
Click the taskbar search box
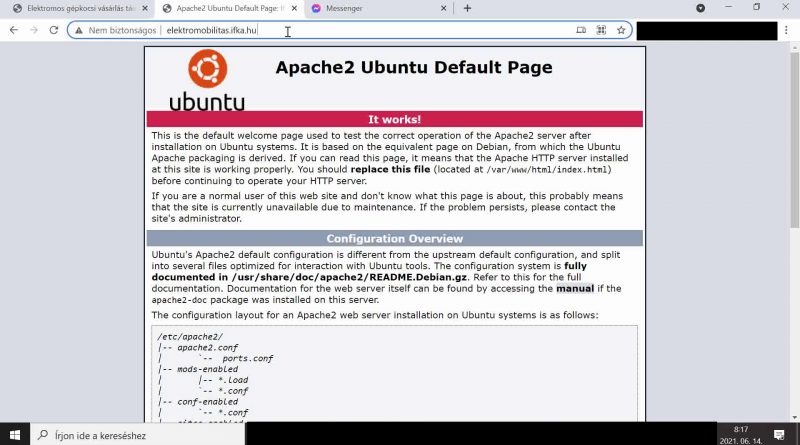click(x=138, y=435)
